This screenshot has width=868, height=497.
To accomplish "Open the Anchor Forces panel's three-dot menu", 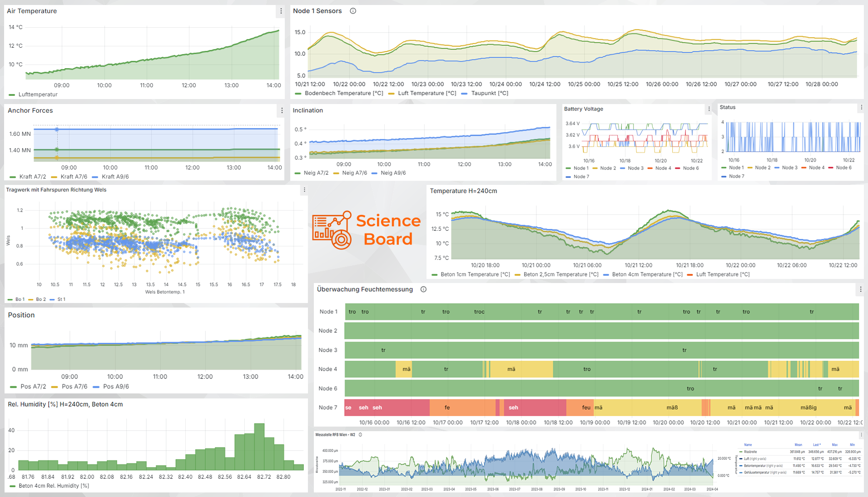I will [x=282, y=110].
